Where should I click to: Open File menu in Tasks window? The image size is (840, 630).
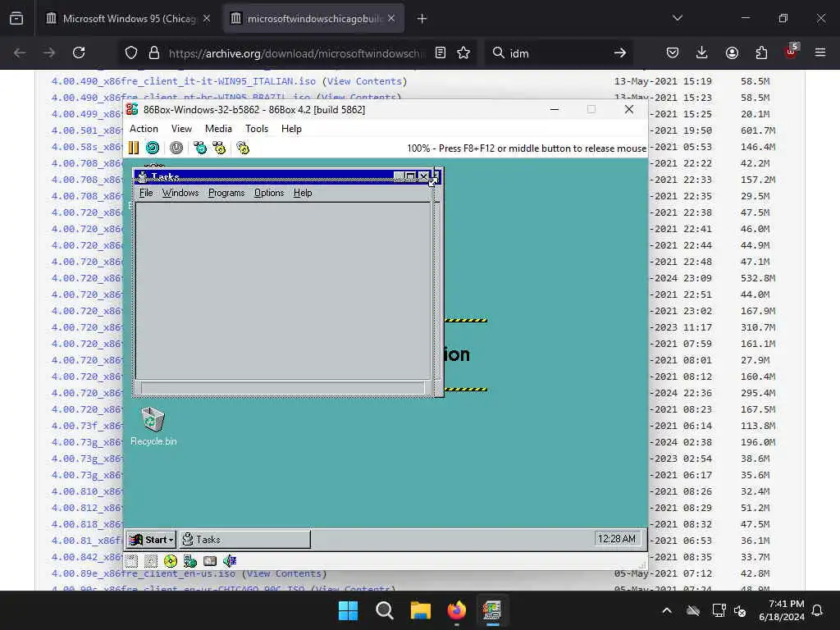coord(146,193)
